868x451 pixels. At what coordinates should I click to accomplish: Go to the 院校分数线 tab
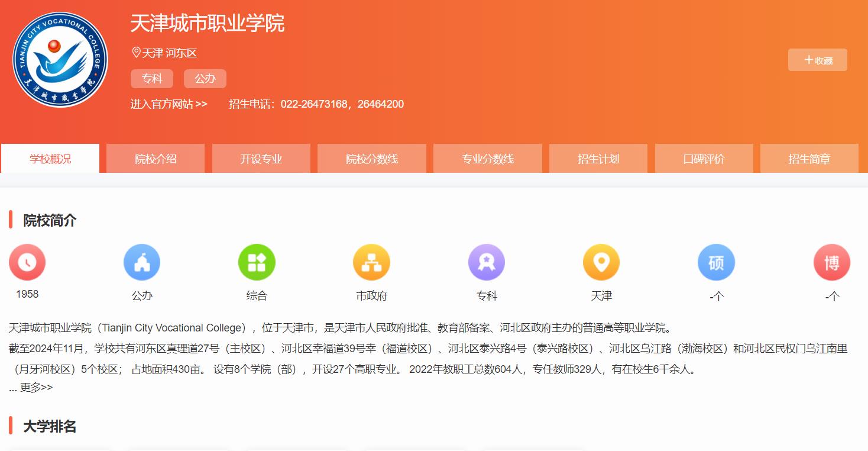click(371, 159)
